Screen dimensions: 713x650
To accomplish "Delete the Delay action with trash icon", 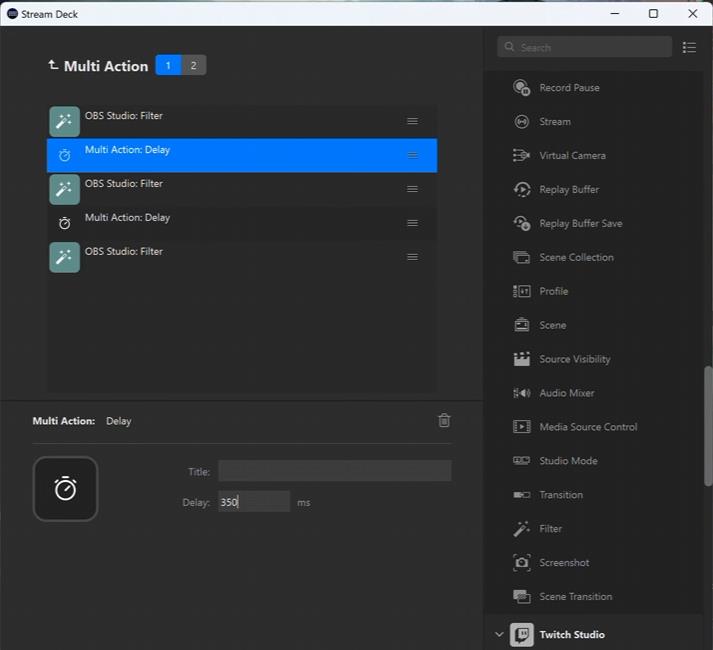I will point(444,421).
